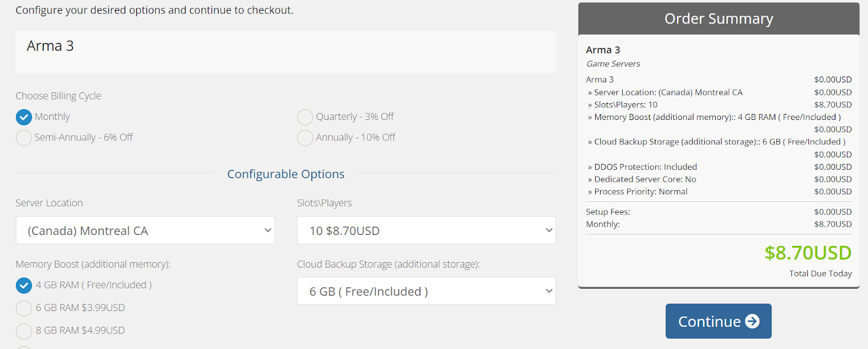The width and height of the screenshot is (868, 349).
Task: Open the Server Location dropdown
Action: pyautogui.click(x=145, y=231)
